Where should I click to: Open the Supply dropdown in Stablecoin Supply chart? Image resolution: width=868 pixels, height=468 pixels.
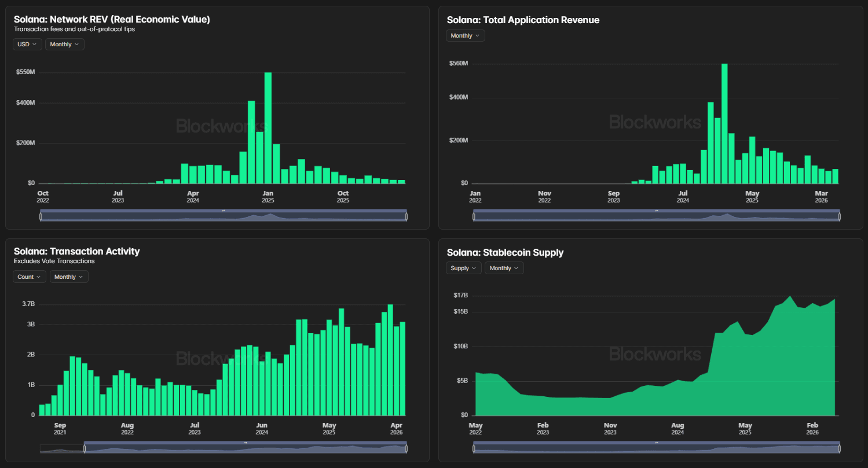pos(463,268)
